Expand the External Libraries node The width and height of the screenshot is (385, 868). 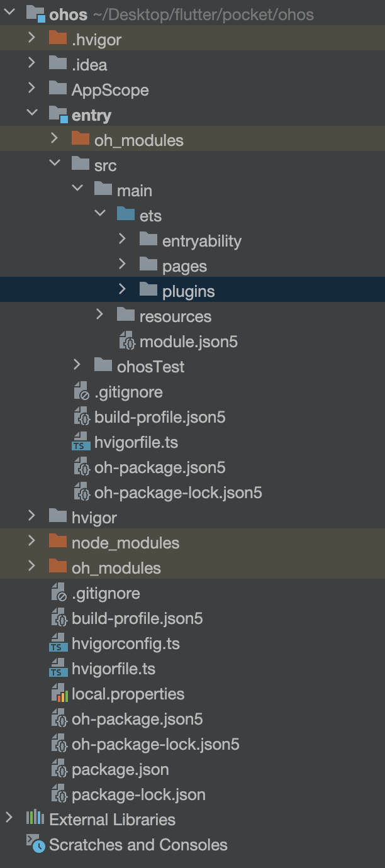coord(9,819)
